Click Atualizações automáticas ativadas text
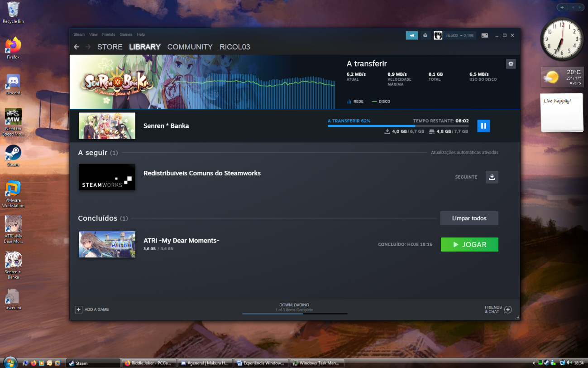The height and width of the screenshot is (368, 588). pyautogui.click(x=464, y=153)
